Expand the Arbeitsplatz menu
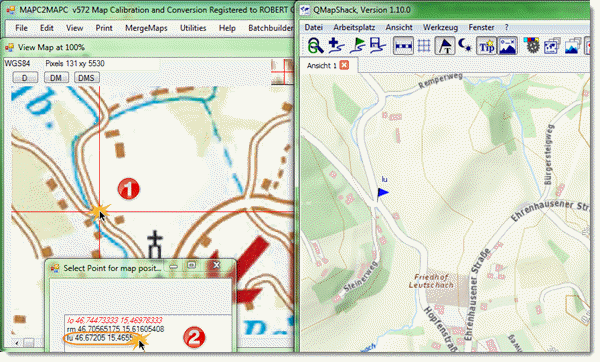 (354, 28)
